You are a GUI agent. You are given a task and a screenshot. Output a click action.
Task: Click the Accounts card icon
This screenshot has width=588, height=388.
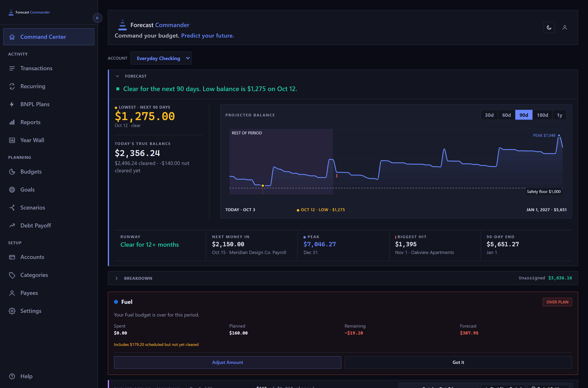[x=12, y=257]
